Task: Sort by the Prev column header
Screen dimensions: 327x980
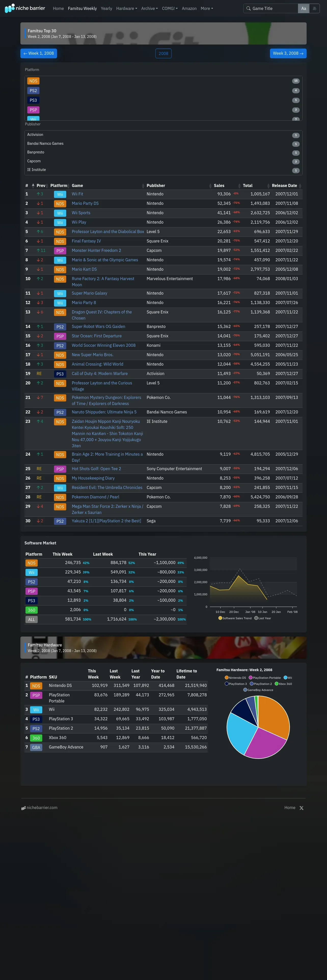Action: pos(42,186)
